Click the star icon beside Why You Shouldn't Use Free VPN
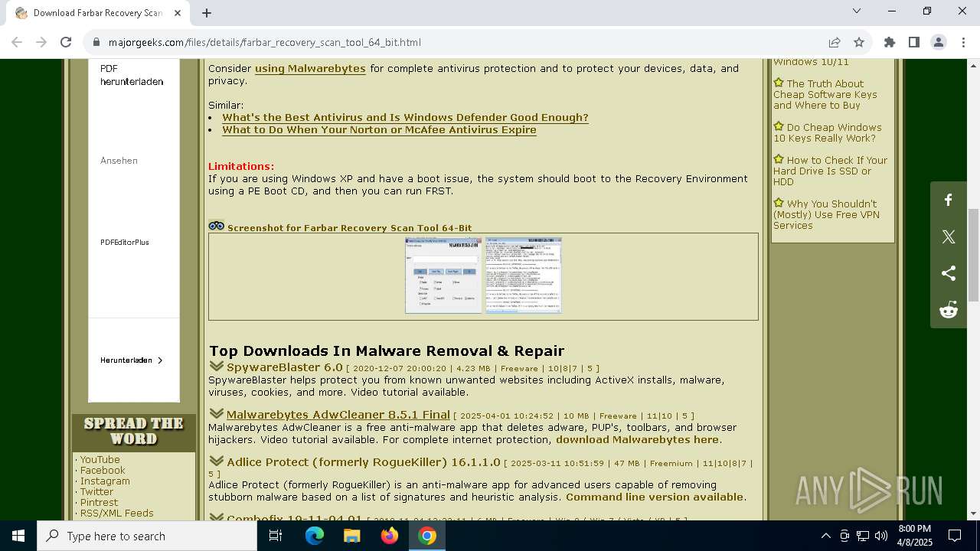This screenshot has height=551, width=980. [x=779, y=203]
